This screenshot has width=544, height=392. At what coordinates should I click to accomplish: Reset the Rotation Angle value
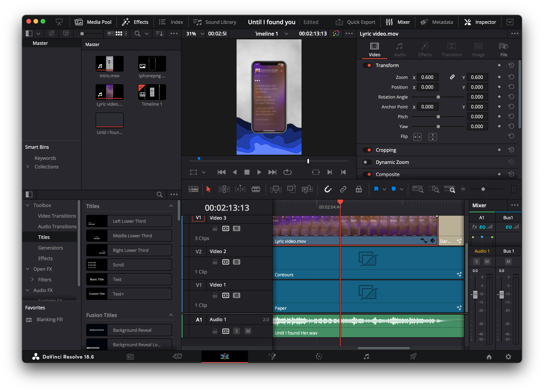point(511,97)
